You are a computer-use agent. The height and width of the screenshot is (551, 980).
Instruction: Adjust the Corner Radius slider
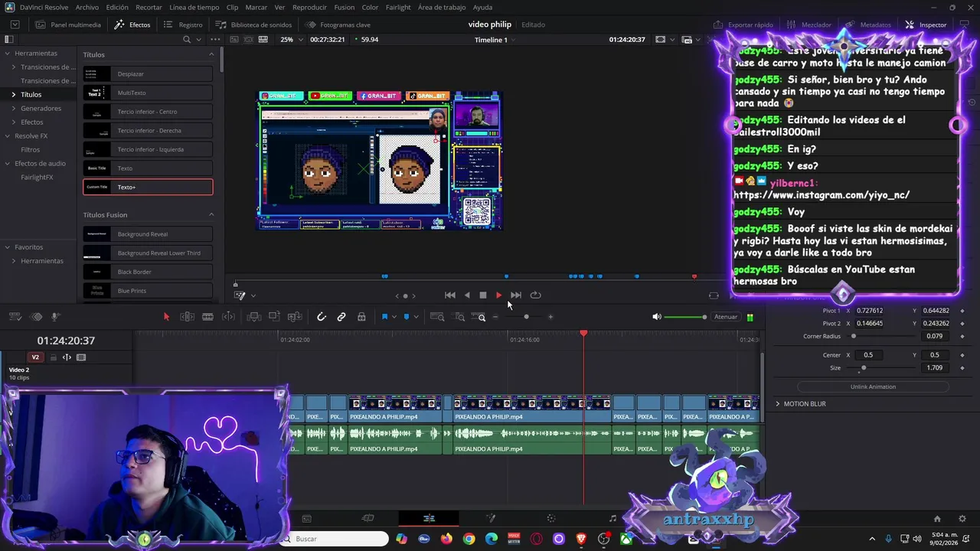[x=880, y=336]
